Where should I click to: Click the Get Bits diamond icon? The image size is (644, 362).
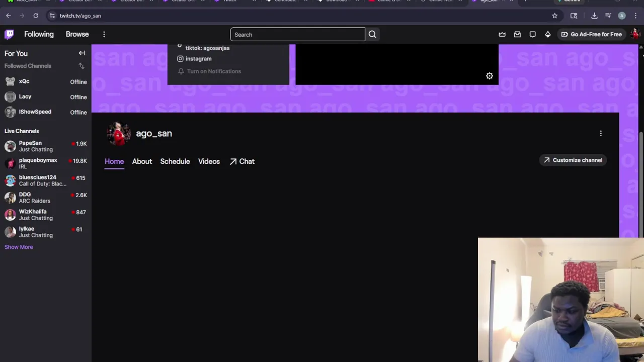click(548, 34)
